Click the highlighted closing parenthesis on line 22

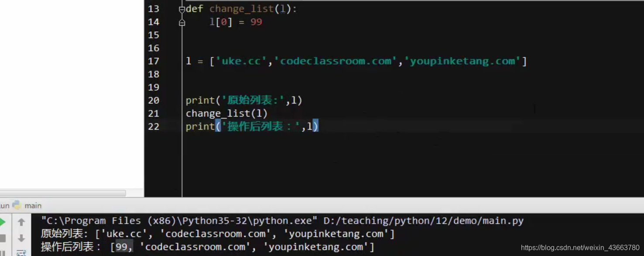(x=315, y=126)
